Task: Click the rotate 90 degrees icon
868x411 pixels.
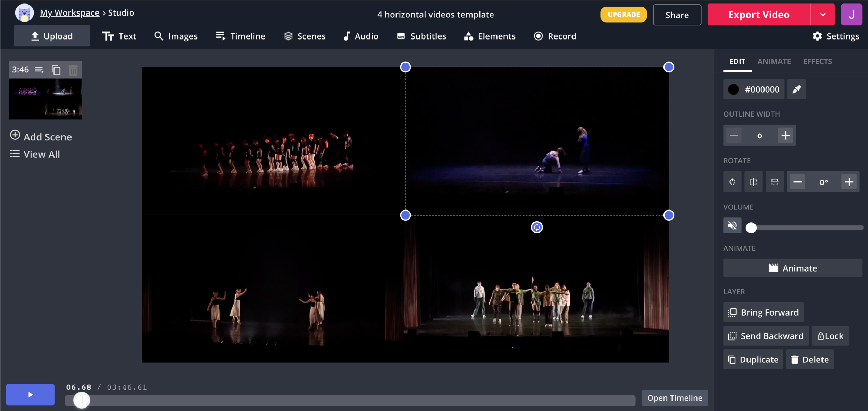Action: [732, 182]
